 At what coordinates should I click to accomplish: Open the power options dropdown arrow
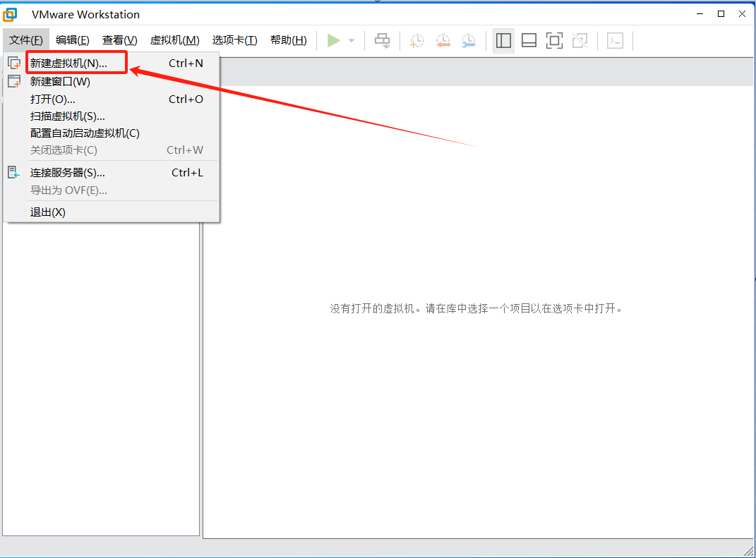point(352,40)
